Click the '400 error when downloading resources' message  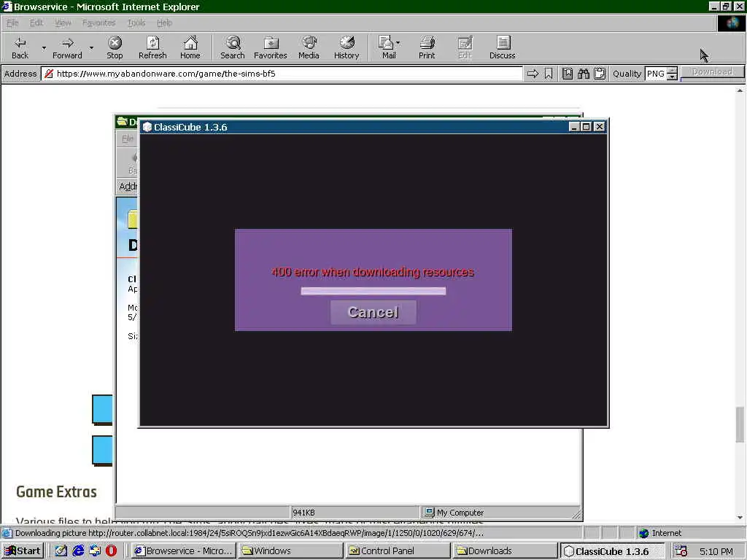coord(373,272)
